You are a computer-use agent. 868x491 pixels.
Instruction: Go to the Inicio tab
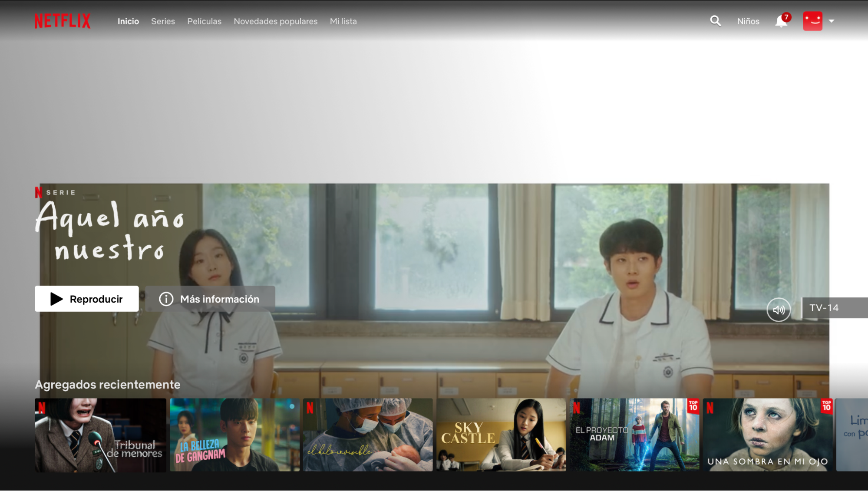click(128, 21)
